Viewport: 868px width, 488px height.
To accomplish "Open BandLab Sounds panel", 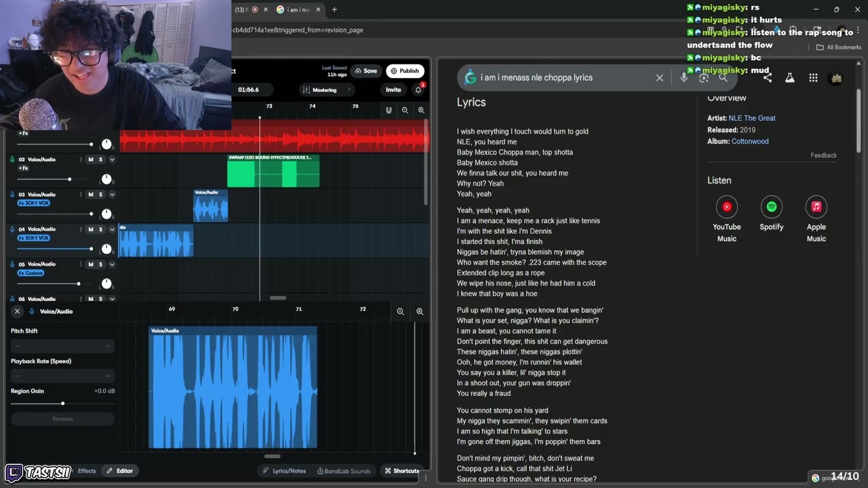I will (343, 470).
